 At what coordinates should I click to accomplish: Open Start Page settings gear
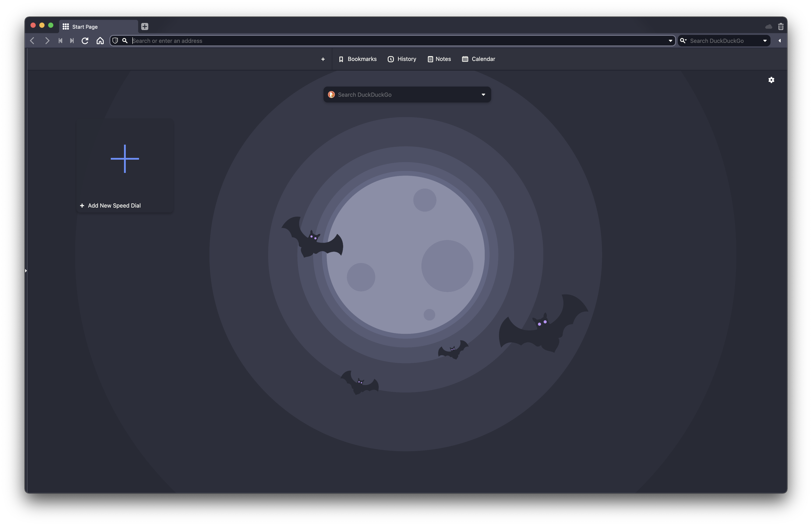(771, 80)
